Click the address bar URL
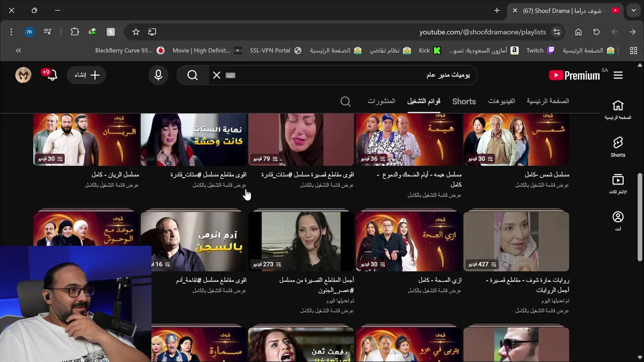This screenshot has width=644, height=362. pos(482,32)
